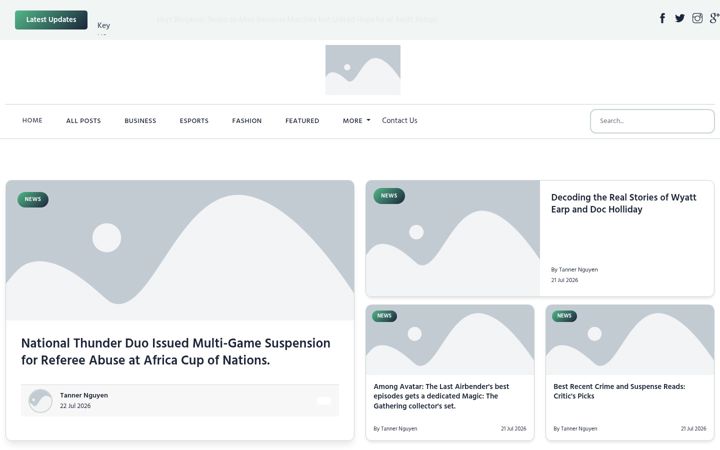This screenshot has height=450, width=720.
Task: Go to the Home menu item
Action: (32, 120)
